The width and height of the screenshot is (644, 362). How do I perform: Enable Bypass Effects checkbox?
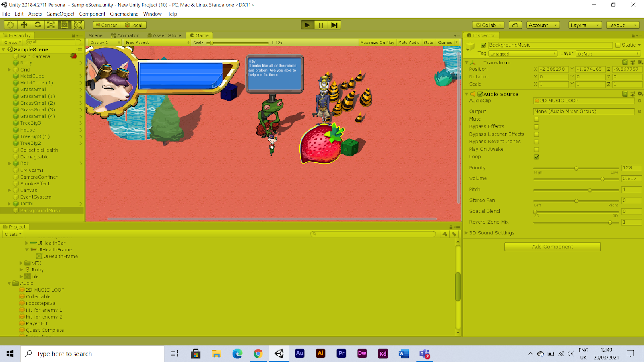click(536, 127)
